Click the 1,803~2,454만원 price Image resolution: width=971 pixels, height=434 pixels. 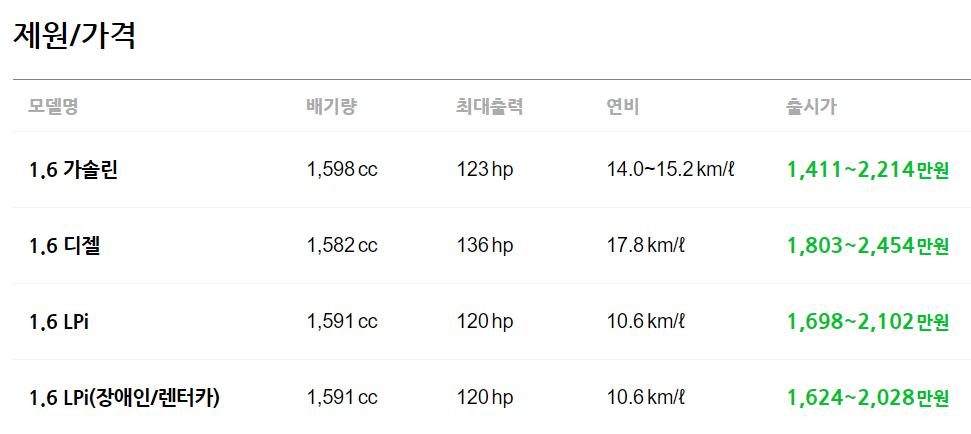pos(868,246)
